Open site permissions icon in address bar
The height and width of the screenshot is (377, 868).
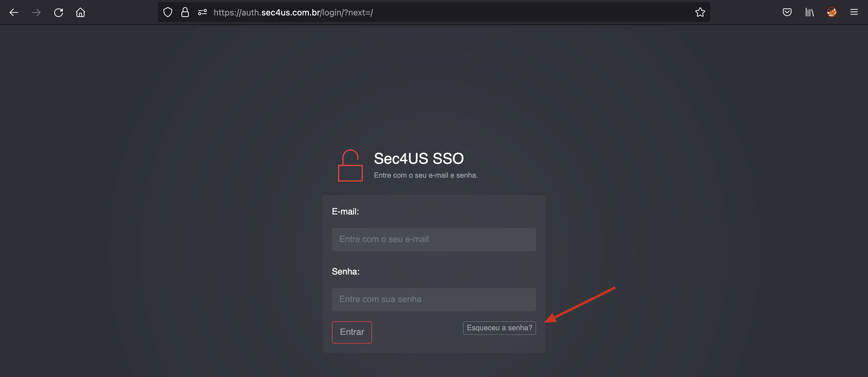coord(202,13)
